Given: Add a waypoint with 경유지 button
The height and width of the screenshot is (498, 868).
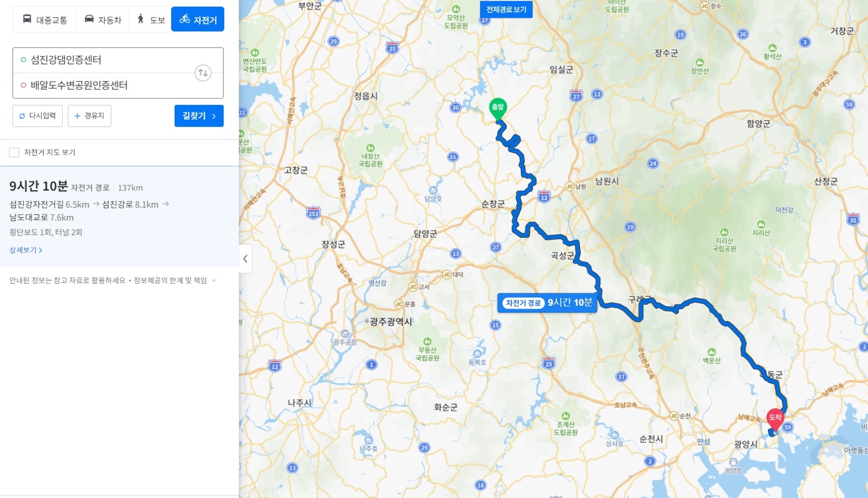Looking at the screenshot, I should pyautogui.click(x=89, y=116).
